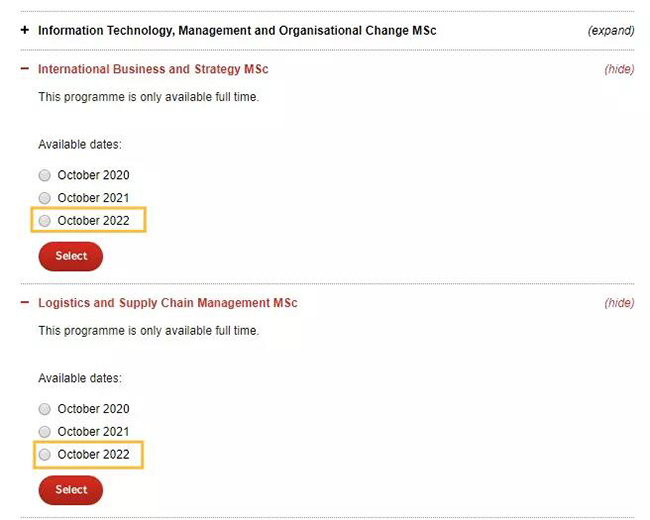Click the minus icon beside Logistics MSc
The width and height of the screenshot is (650, 520).
[25, 303]
